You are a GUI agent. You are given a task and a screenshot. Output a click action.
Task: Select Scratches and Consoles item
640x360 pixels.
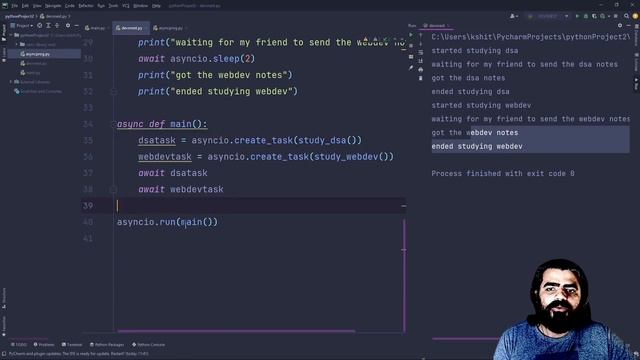[x=38, y=91]
